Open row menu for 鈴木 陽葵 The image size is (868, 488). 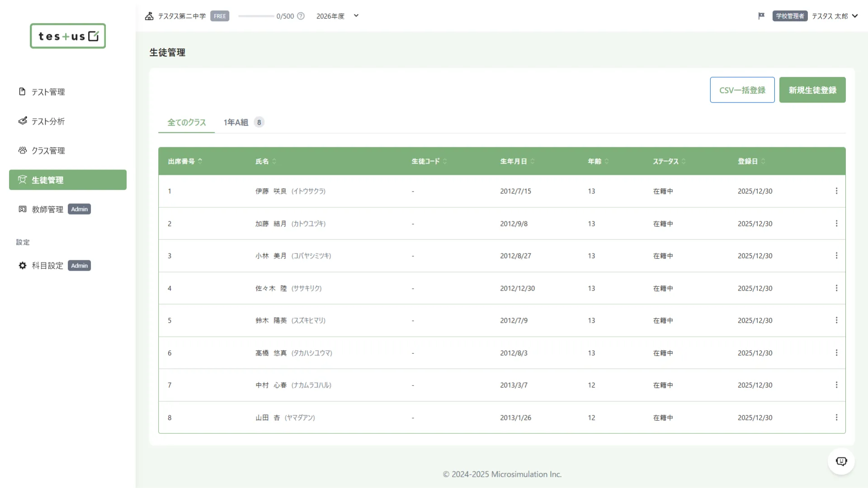836,320
